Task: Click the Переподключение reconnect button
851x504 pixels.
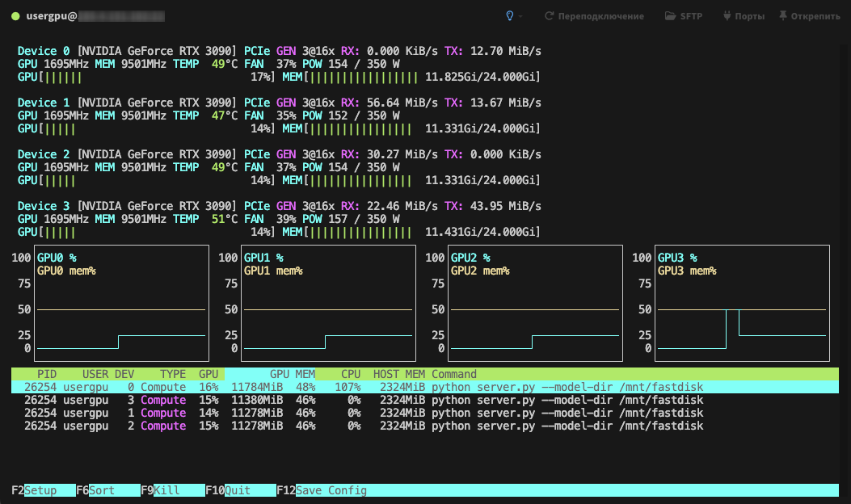Action: tap(594, 16)
